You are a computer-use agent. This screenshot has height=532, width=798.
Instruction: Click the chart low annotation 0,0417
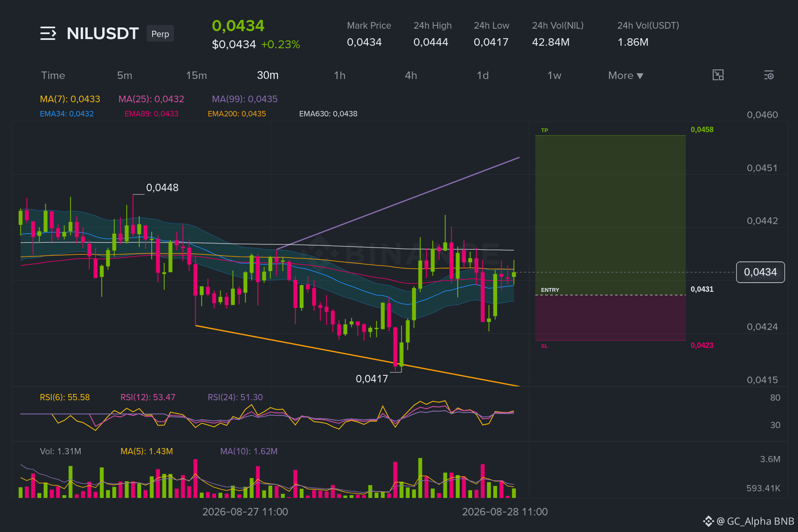372,379
